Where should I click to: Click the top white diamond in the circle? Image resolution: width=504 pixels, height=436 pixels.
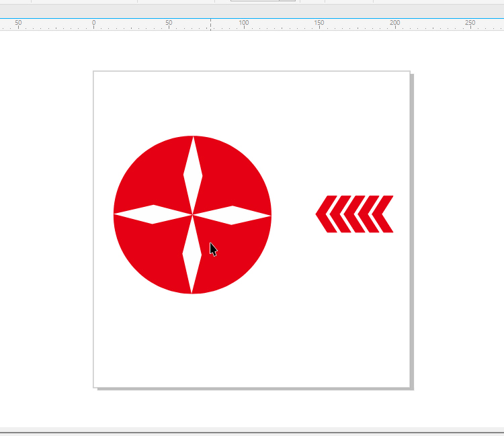pos(193,175)
